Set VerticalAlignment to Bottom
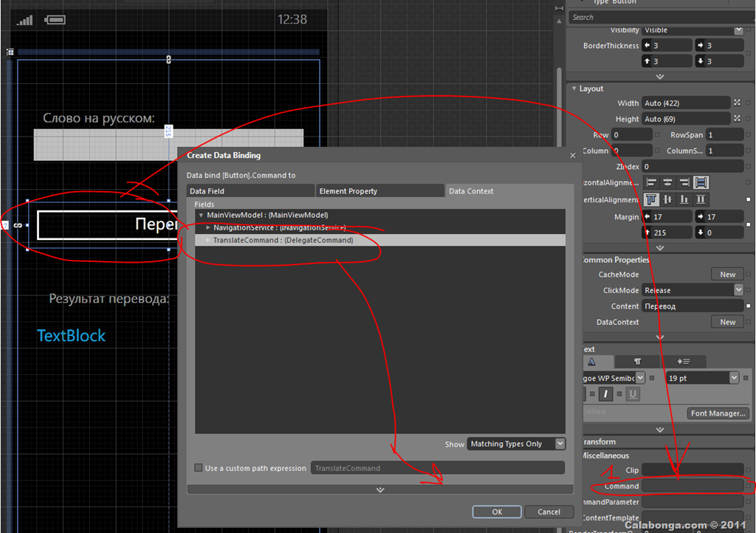Image resolution: width=756 pixels, height=533 pixels. (684, 199)
